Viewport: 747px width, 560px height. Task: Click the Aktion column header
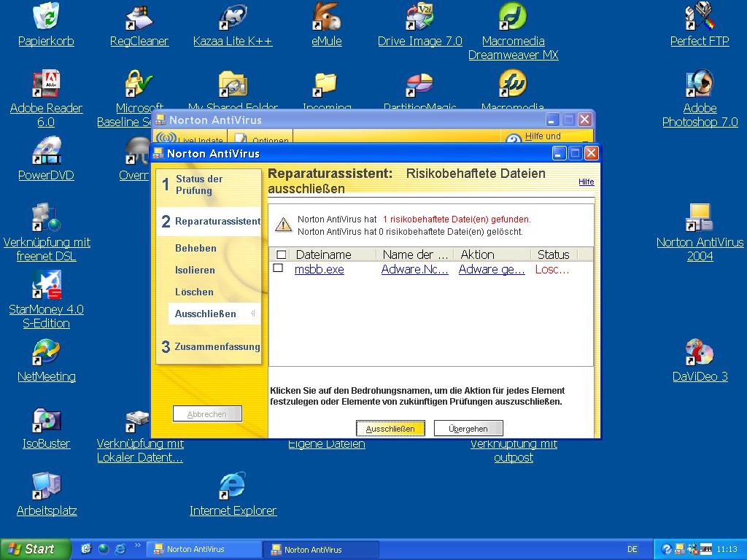pyautogui.click(x=492, y=254)
